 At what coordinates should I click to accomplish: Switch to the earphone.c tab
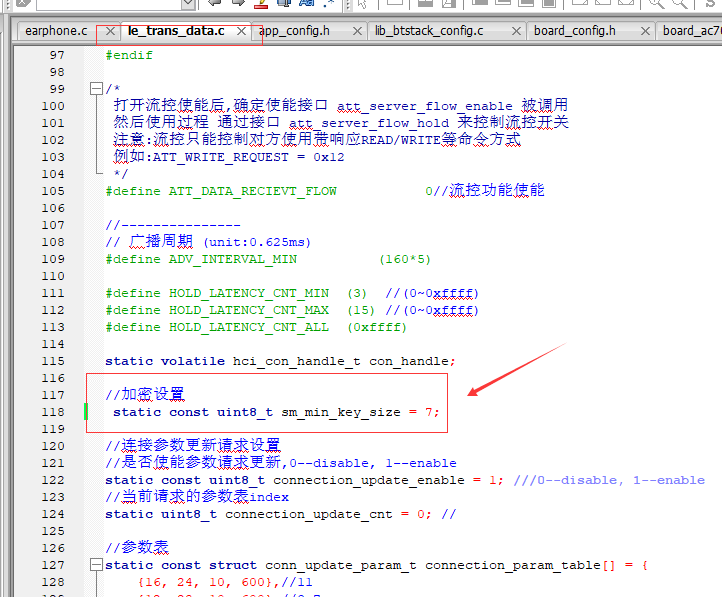tap(56, 31)
